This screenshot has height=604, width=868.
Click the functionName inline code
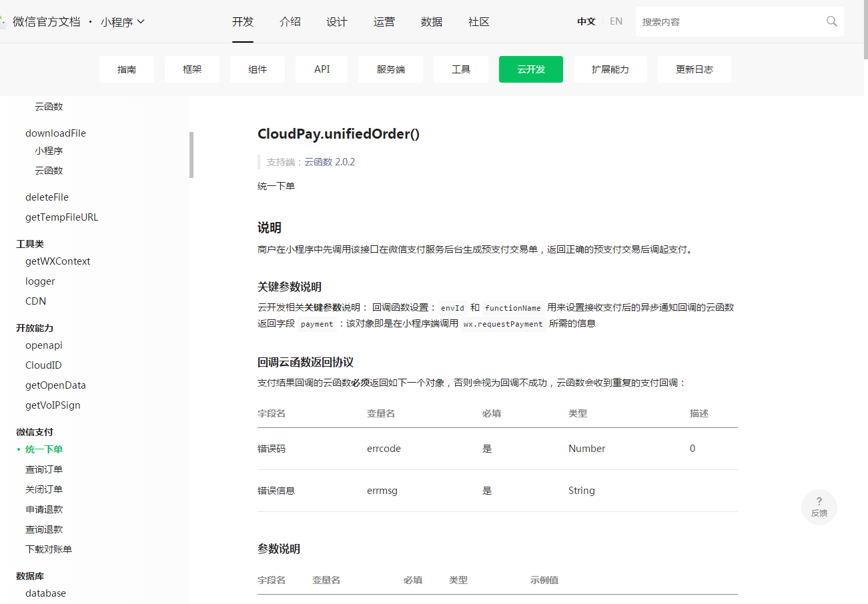[512, 308]
